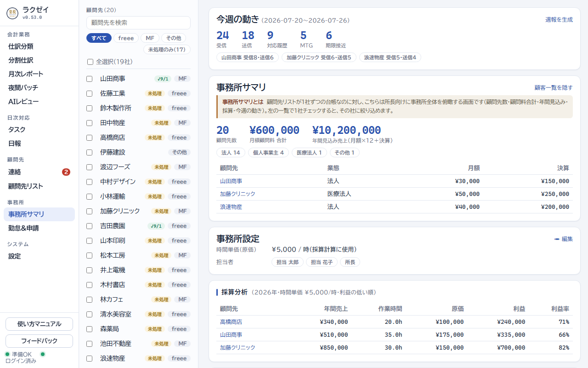Click the 浪速物産 受信5・送信4 chip
This screenshot has width=588, height=368.
click(x=390, y=57)
